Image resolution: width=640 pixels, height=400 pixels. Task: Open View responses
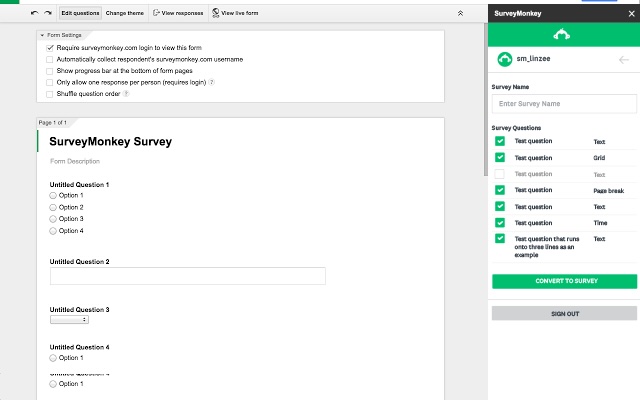click(x=178, y=13)
